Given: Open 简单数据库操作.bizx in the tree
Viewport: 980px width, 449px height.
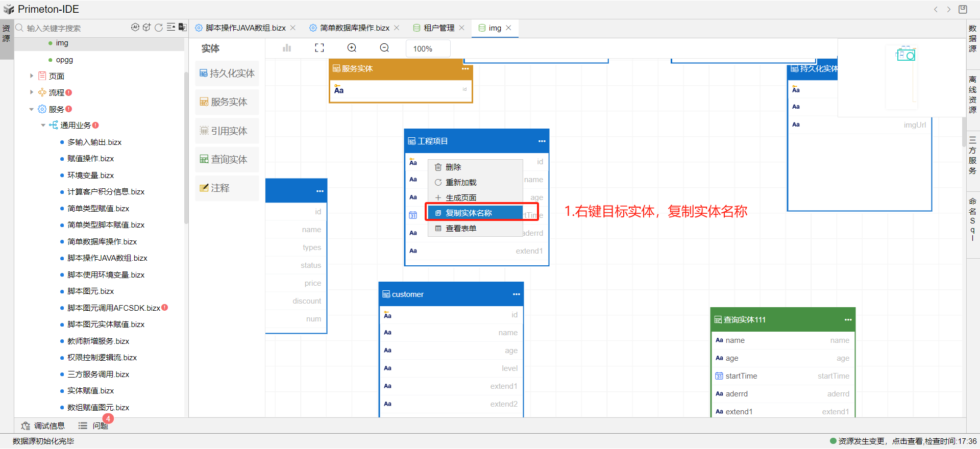Looking at the screenshot, I should [x=102, y=242].
